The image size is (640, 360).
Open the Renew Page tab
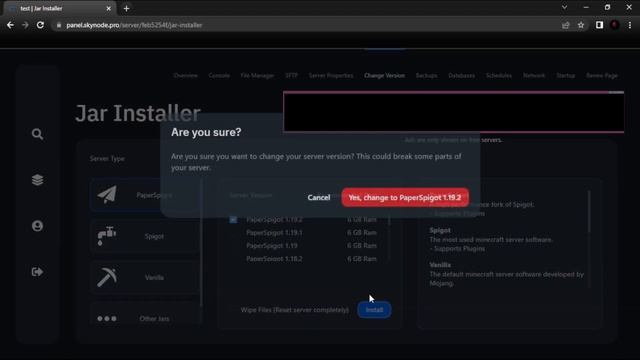[x=602, y=76]
